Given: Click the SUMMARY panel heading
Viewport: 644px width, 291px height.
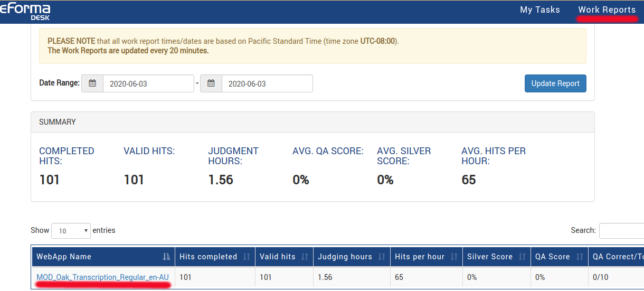Looking at the screenshot, I should (x=58, y=122).
